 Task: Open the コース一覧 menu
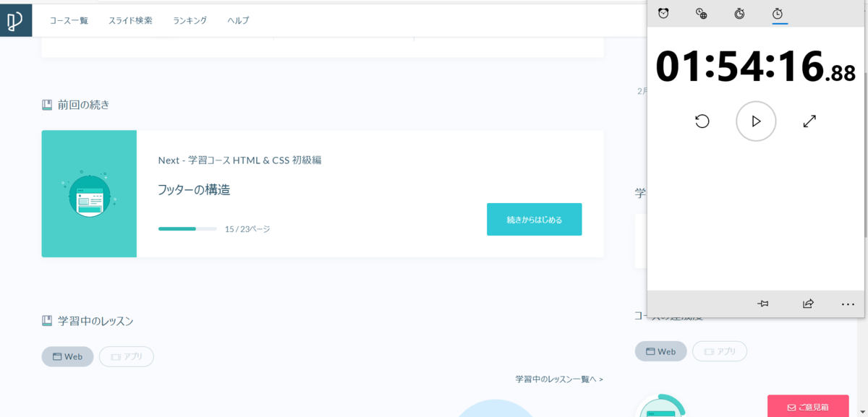(68, 21)
